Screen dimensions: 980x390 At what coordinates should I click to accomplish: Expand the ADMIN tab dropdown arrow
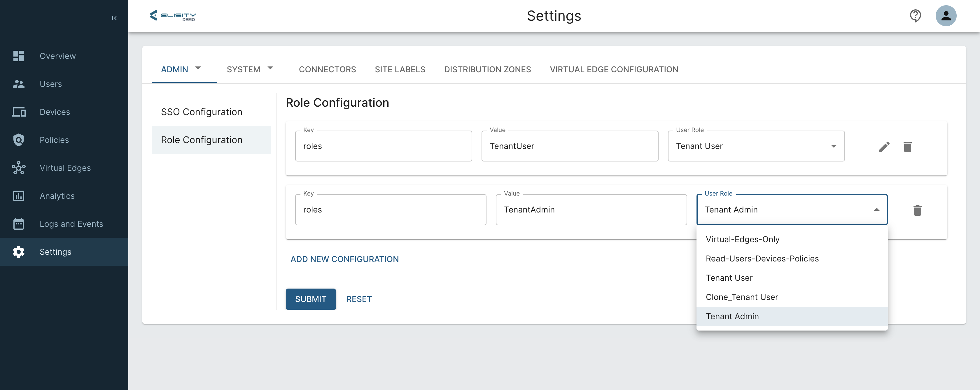[198, 68]
